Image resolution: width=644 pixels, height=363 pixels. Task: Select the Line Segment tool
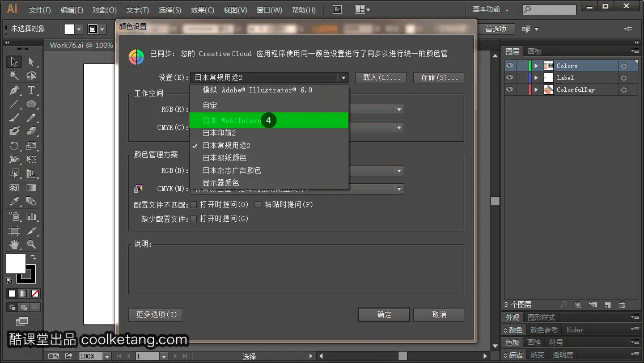pyautogui.click(x=14, y=104)
